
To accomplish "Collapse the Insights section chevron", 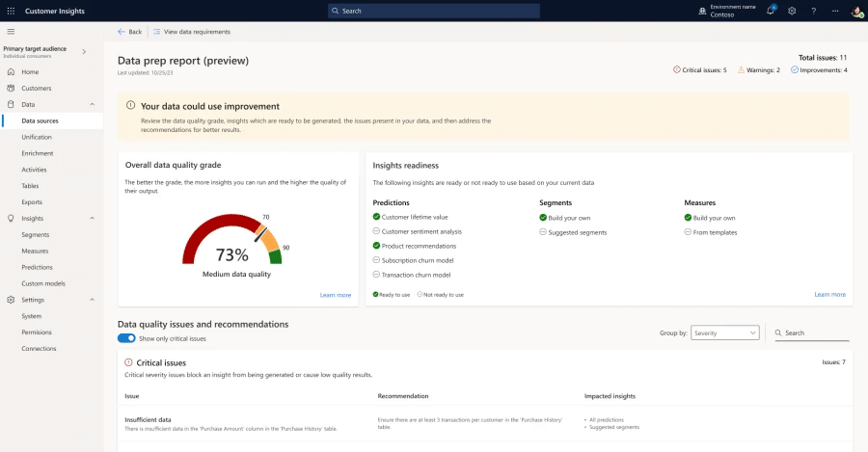I will click(92, 218).
